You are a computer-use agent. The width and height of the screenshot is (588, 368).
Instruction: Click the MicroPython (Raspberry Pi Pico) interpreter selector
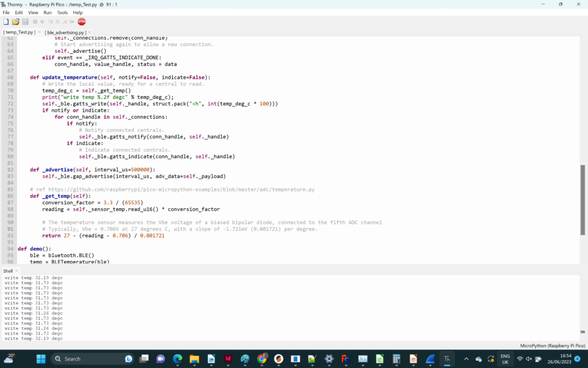(x=552, y=346)
